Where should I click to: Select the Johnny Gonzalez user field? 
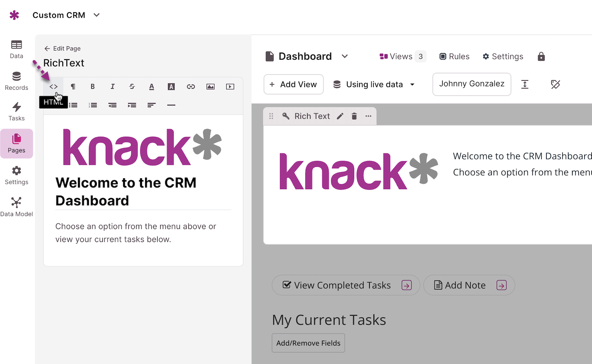472,84
